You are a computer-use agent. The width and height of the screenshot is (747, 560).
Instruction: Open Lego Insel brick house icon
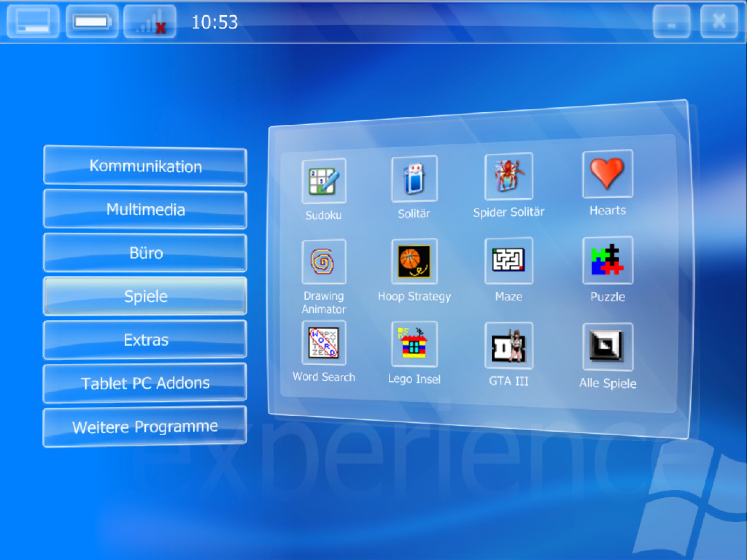click(414, 344)
